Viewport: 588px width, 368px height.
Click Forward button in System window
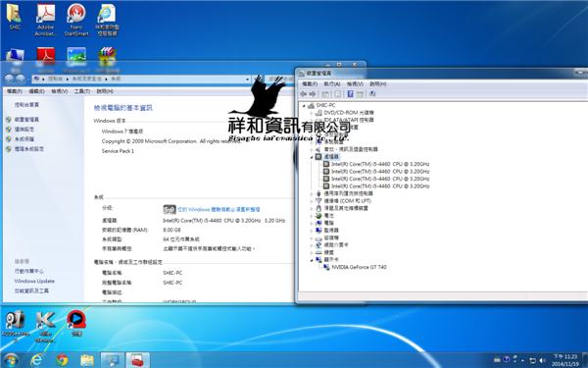[x=21, y=79]
